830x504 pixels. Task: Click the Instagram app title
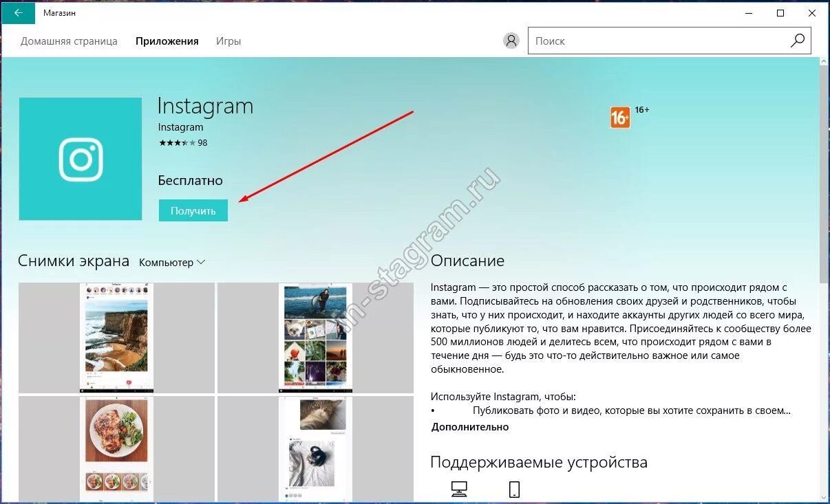(x=206, y=106)
